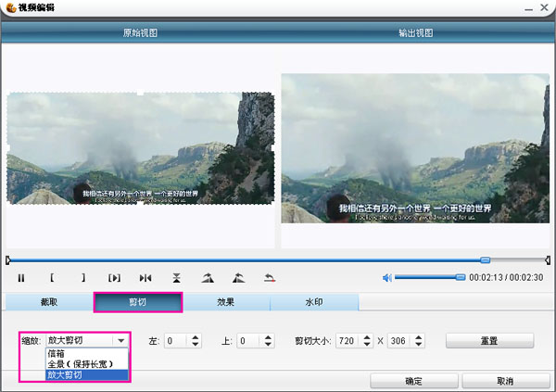Click the volume slider handle
This screenshot has height=392, width=556.
click(461, 277)
